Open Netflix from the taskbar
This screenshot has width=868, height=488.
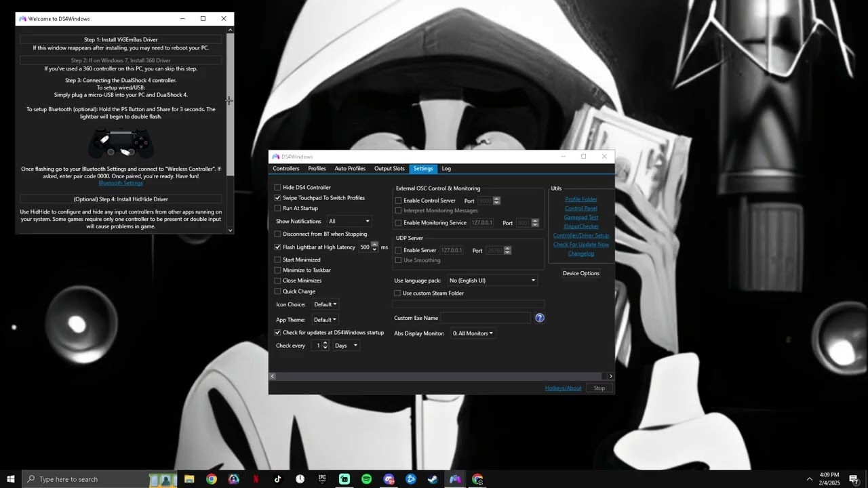tap(256, 479)
